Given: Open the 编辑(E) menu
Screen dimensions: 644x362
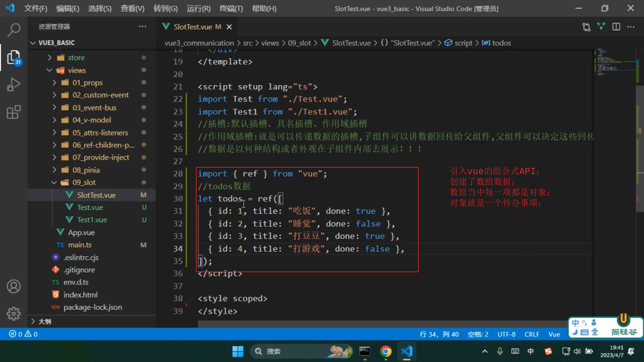Looking at the screenshot, I should click(x=67, y=8).
